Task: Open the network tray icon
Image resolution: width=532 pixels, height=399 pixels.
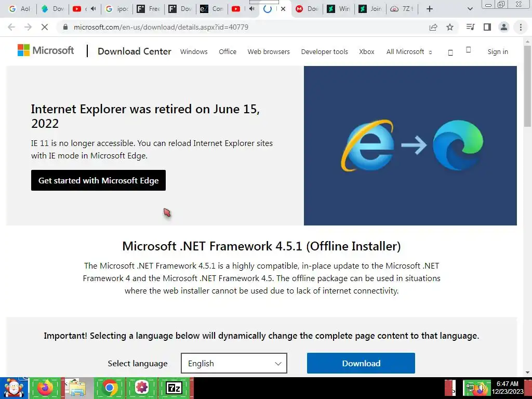Action: 470,389
